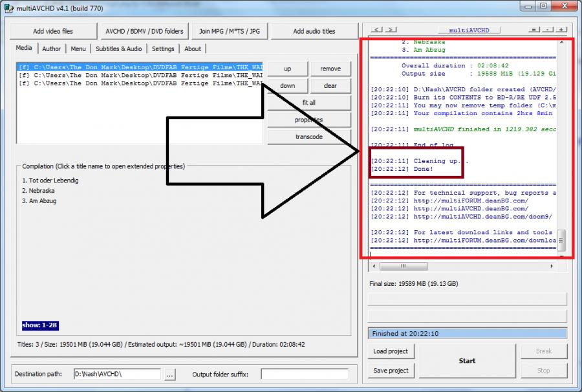Click the '<' log navigation button
This screenshot has width=582, height=392.
377,30
